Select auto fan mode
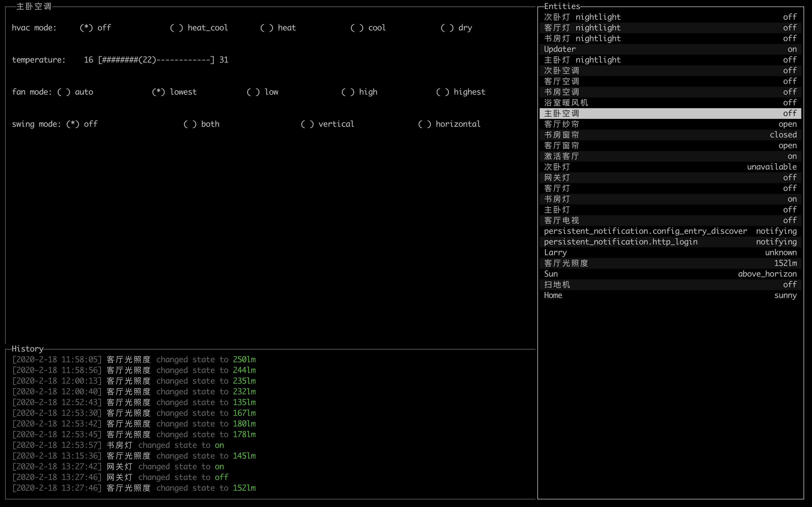The width and height of the screenshot is (812, 507). click(x=64, y=92)
